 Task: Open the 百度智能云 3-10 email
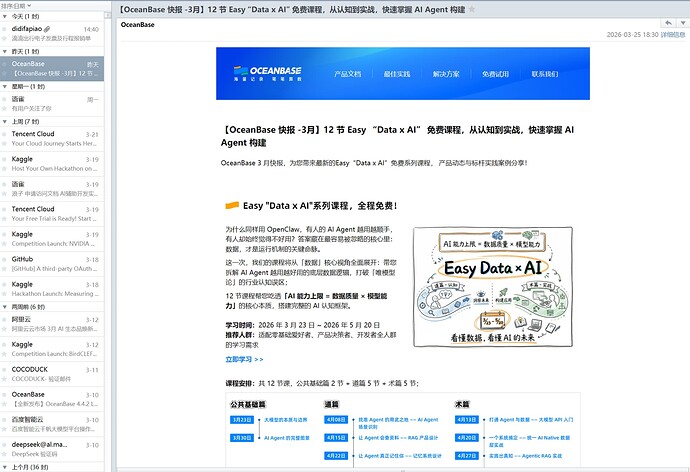click(x=52, y=424)
